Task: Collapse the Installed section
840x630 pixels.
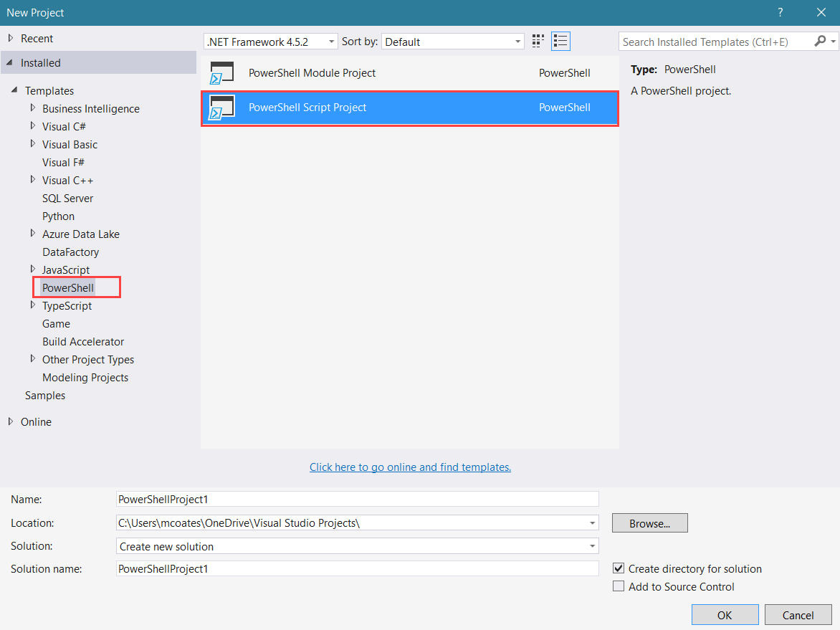Action: pyautogui.click(x=9, y=62)
